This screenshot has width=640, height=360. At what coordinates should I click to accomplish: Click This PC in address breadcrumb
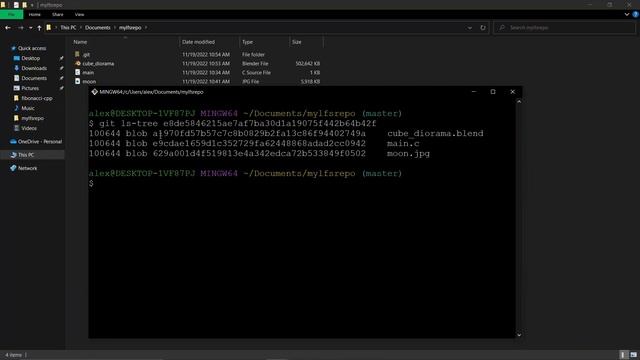point(68,28)
